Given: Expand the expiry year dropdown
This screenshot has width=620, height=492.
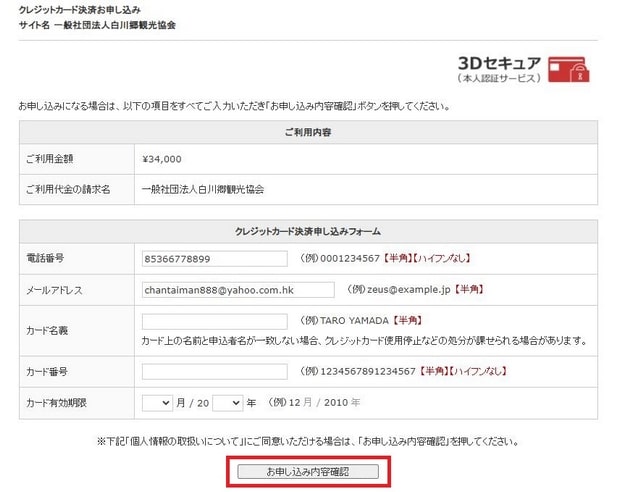Looking at the screenshot, I should click(227, 402).
